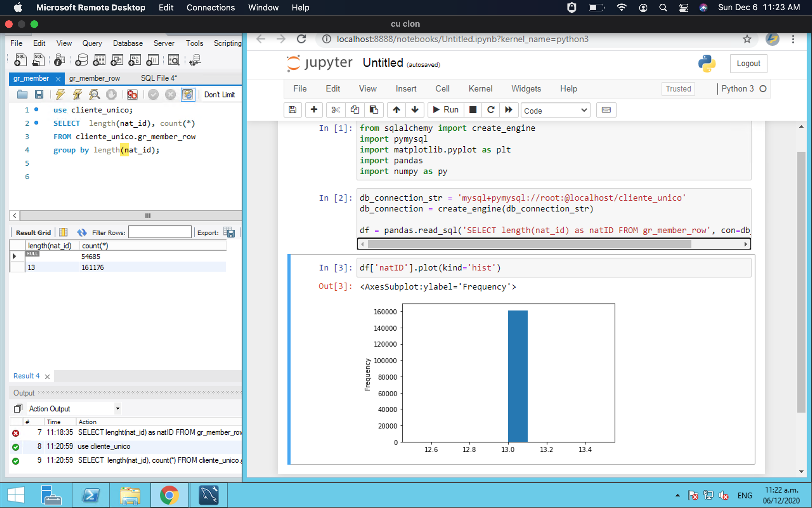This screenshot has height=508, width=812.
Task: Move selected cell down in Jupyter
Action: tap(415, 110)
